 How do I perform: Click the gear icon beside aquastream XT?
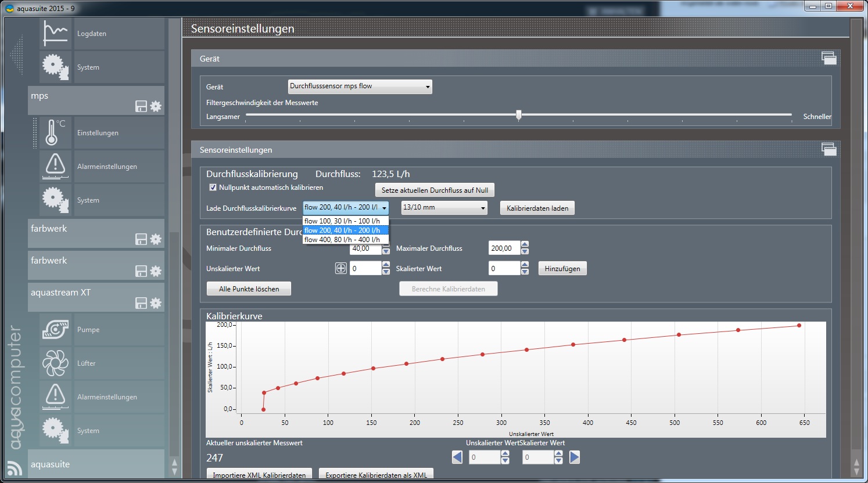pyautogui.click(x=156, y=303)
